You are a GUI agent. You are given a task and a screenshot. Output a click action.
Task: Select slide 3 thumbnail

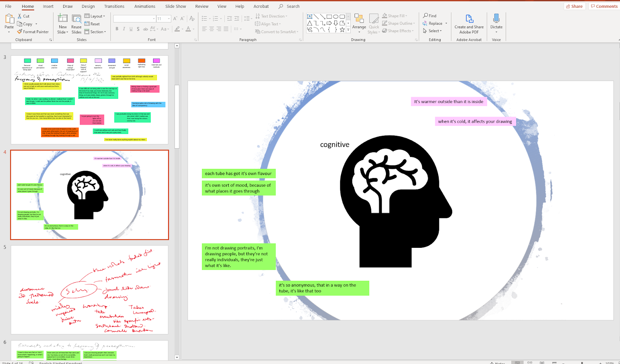click(90, 100)
